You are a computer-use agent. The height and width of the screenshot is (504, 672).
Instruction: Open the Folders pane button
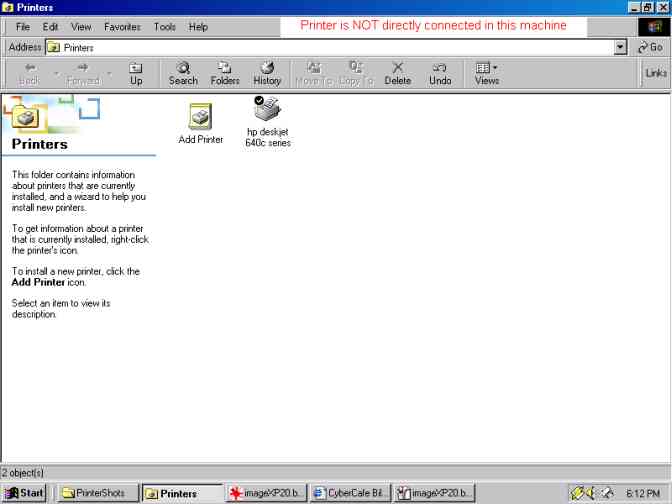(x=225, y=73)
